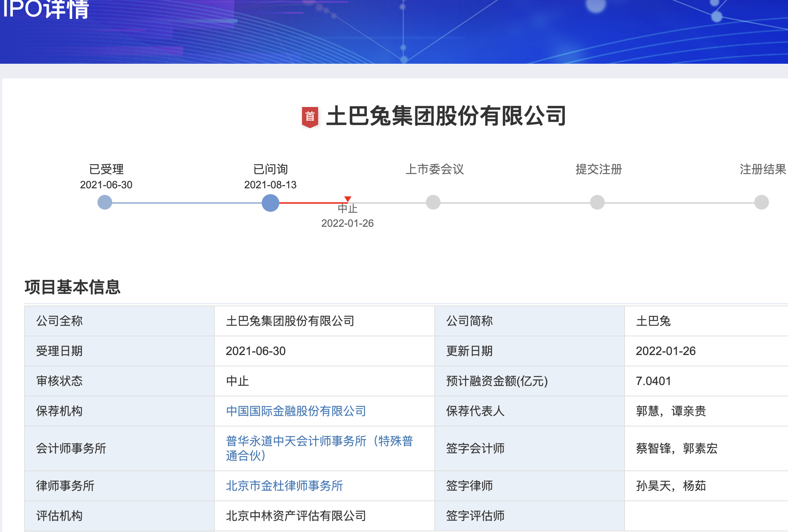
Task: Click the 签字会计师 label cell
Action: [530, 448]
